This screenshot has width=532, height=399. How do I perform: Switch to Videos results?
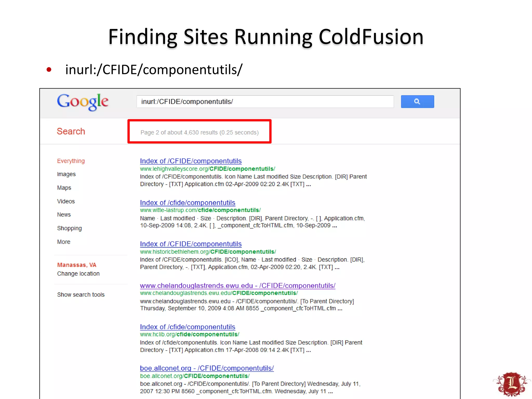(66, 201)
